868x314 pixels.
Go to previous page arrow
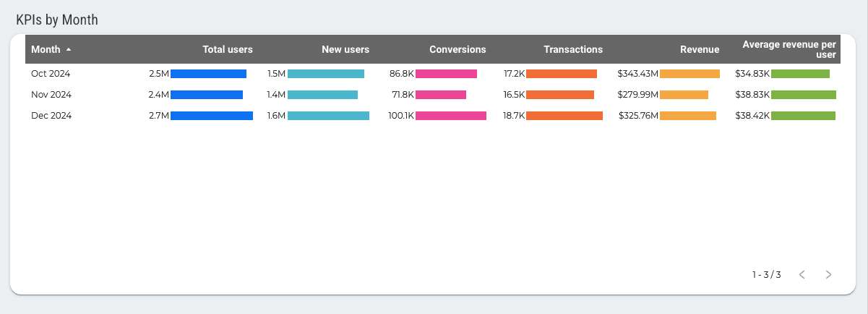[802, 275]
